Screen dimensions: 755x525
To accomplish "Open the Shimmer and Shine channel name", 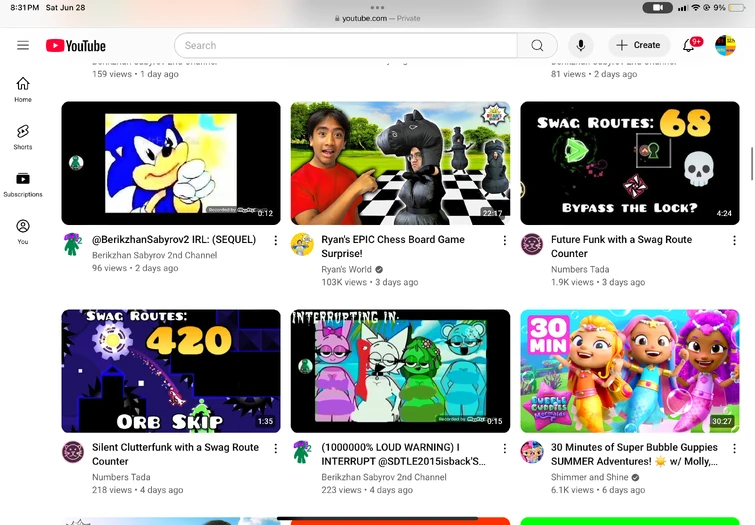I will click(589, 477).
